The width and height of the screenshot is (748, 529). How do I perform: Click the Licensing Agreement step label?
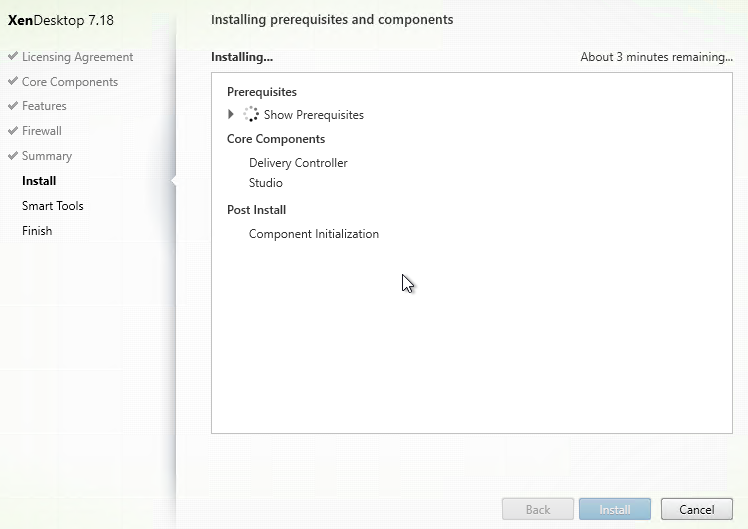tap(77, 57)
